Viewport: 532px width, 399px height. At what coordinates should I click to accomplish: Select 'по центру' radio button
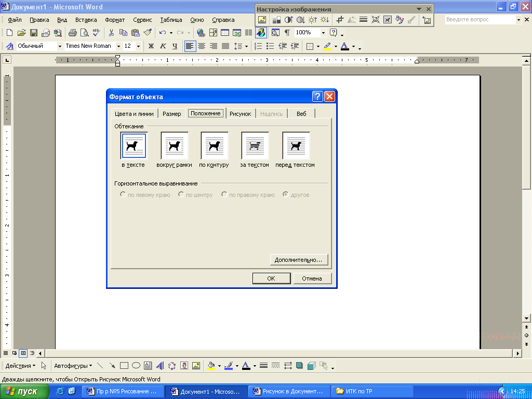(181, 194)
